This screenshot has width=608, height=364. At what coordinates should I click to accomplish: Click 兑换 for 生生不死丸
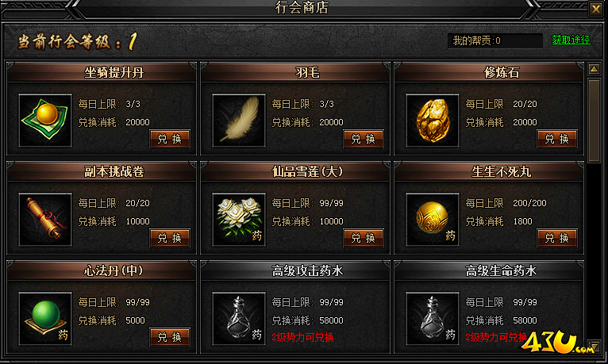coord(557,238)
